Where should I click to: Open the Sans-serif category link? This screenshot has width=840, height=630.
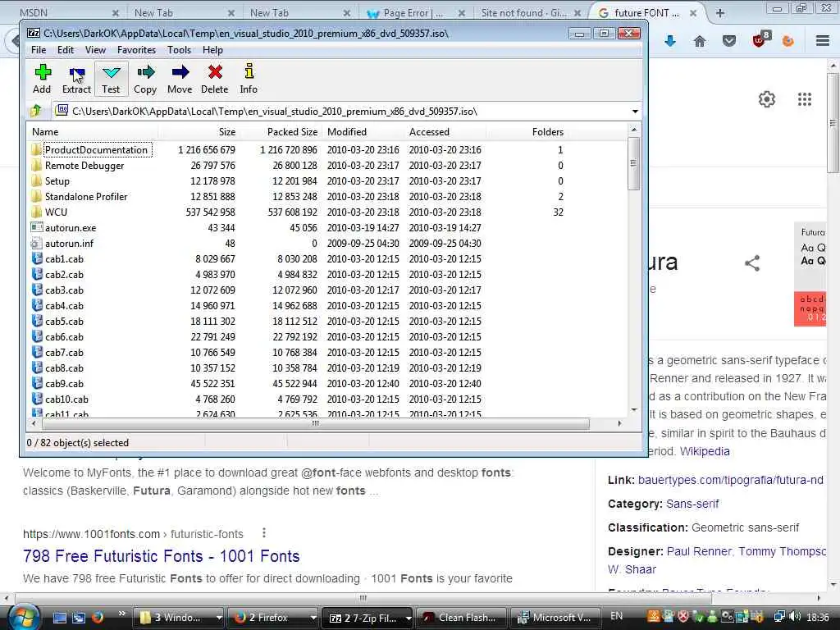coord(692,504)
